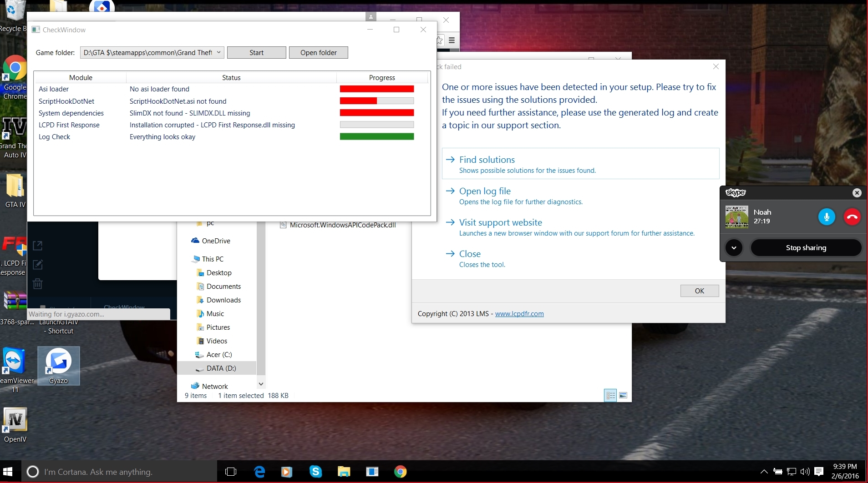Click the Cortana search box
Image resolution: width=868 pixels, height=483 pixels.
tap(119, 472)
